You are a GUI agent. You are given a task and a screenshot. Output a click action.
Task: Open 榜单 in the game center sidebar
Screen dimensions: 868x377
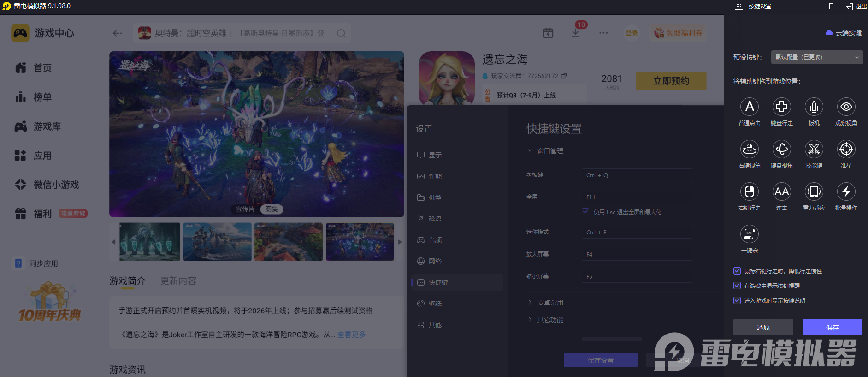33,97
